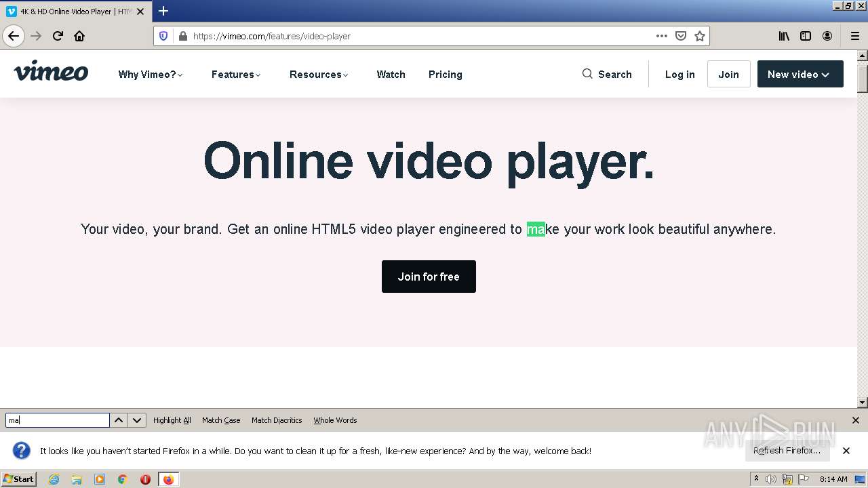Open Firefox account icon
868x488 pixels.
click(827, 36)
